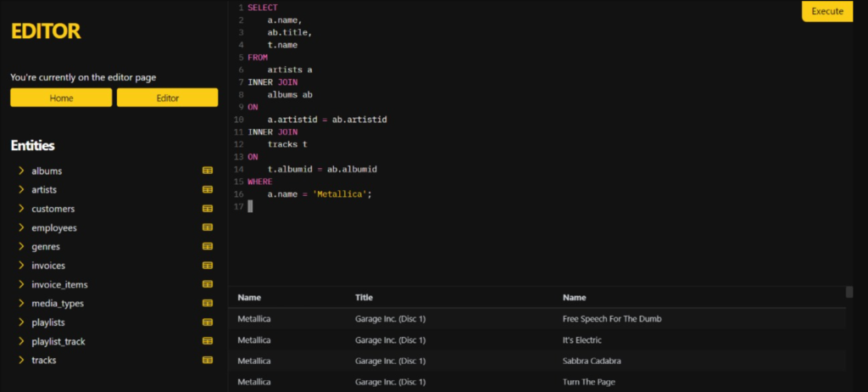
Task: Expand the playlist_track entity chevron
Action: (x=20, y=341)
